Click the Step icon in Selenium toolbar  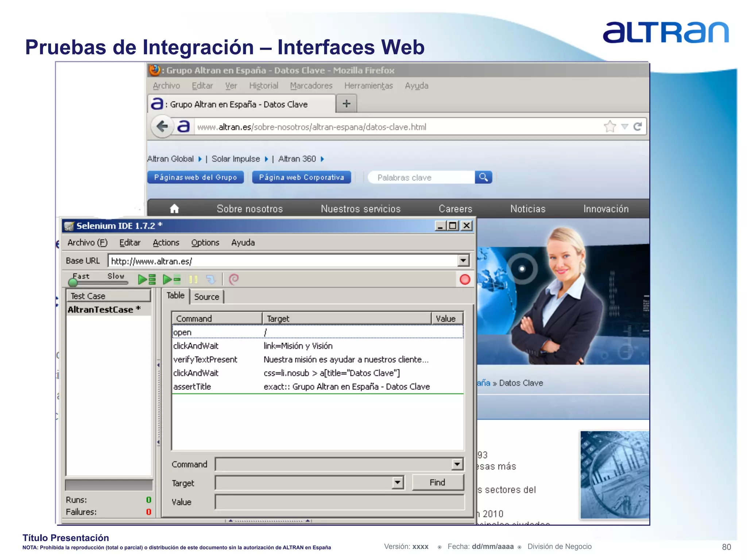click(x=211, y=280)
